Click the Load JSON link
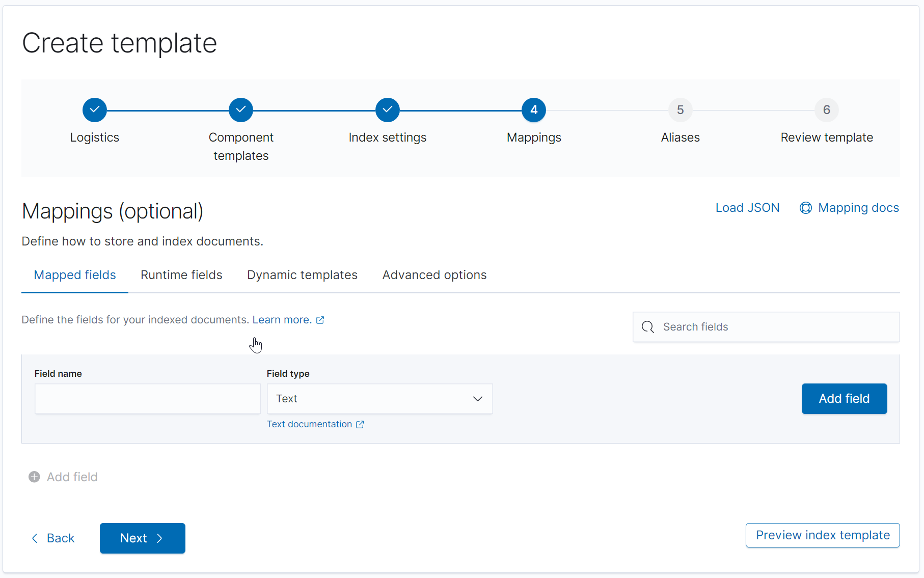This screenshot has width=924, height=578. [747, 208]
